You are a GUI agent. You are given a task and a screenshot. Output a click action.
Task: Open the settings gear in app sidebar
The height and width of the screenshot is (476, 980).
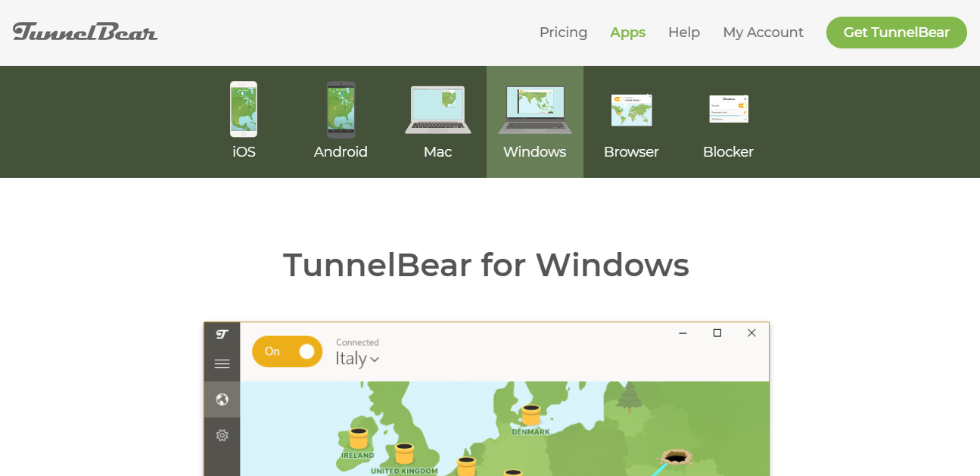point(222,435)
